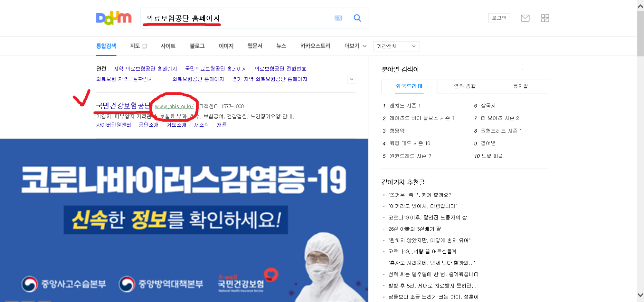The width and height of the screenshot is (644, 302).
Task: Open the 새소식 sublink
Action: tap(202, 125)
